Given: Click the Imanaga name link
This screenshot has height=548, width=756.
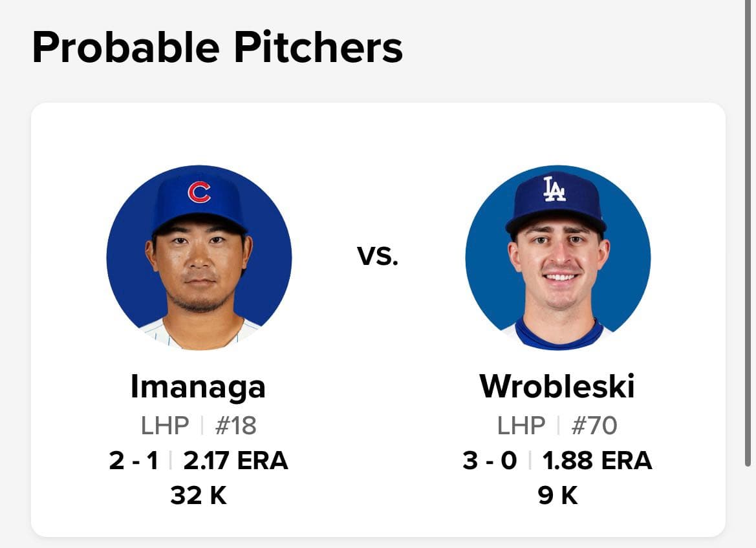Looking at the screenshot, I should (198, 387).
